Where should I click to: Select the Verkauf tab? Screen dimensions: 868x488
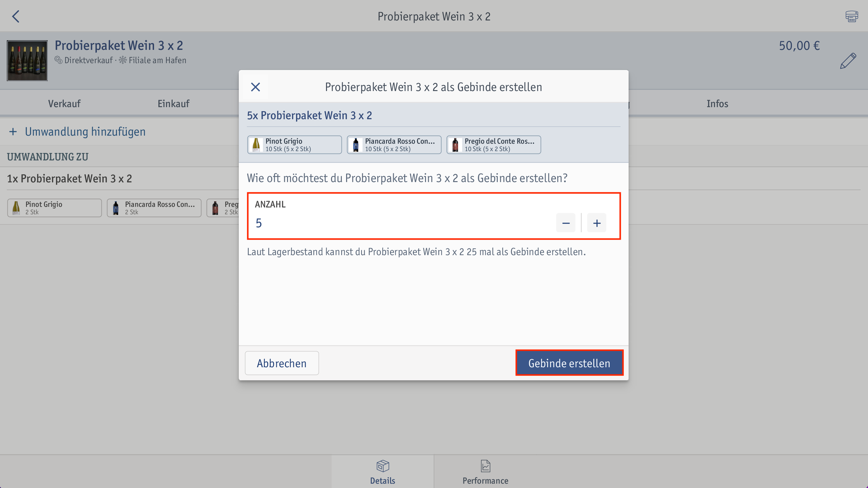tap(64, 104)
